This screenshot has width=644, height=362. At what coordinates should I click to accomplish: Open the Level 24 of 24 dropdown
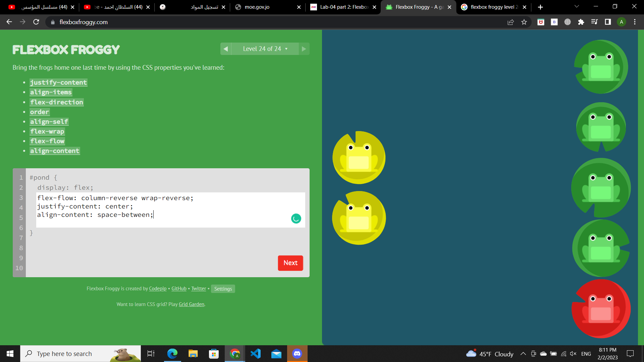265,49
